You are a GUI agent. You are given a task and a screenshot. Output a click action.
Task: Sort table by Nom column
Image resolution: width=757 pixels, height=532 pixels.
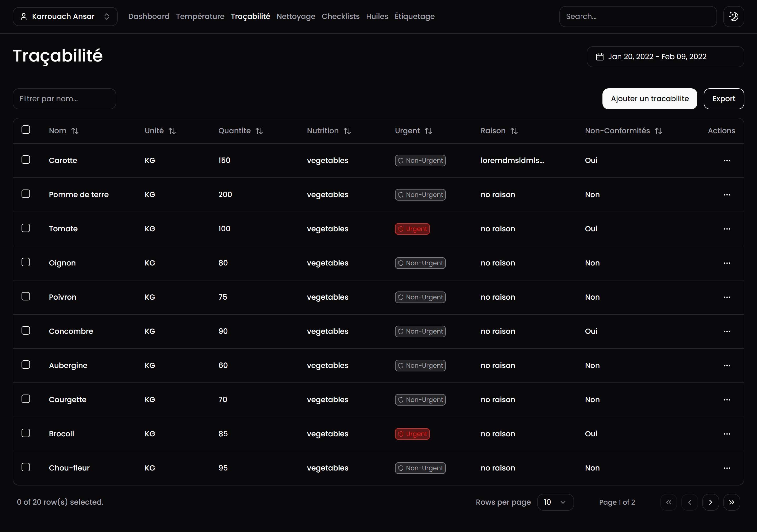(64, 131)
